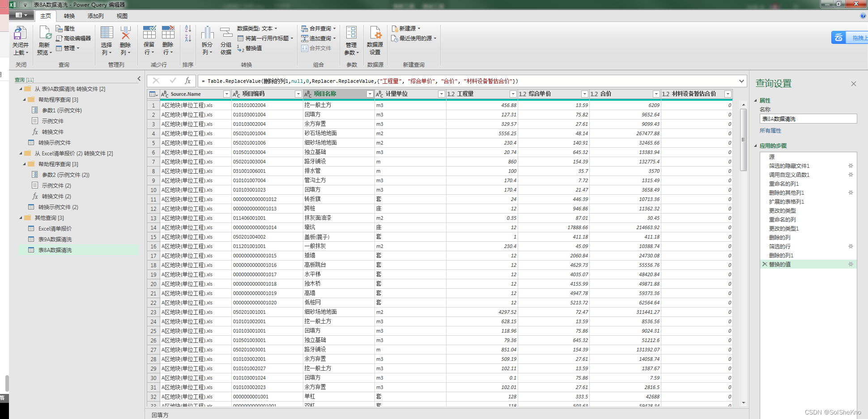Click the 材料设备暂估合价 column header
The height and width of the screenshot is (419, 868).
pyautogui.click(x=693, y=94)
